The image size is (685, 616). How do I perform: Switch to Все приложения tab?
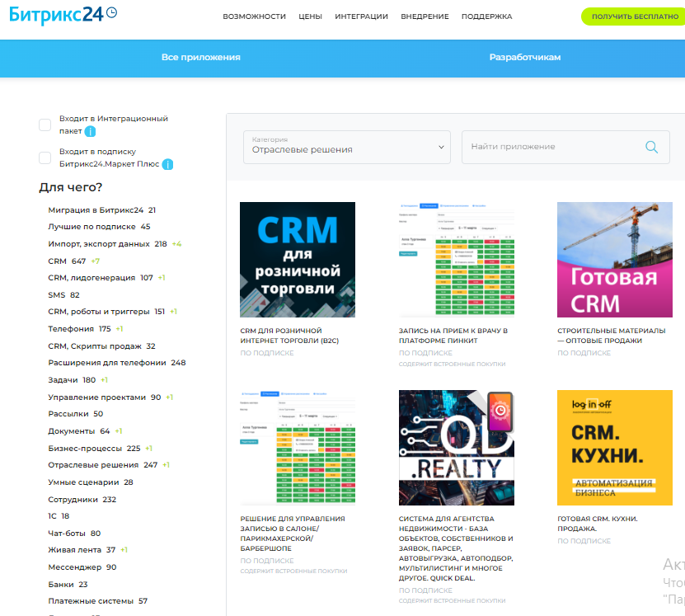tap(201, 57)
